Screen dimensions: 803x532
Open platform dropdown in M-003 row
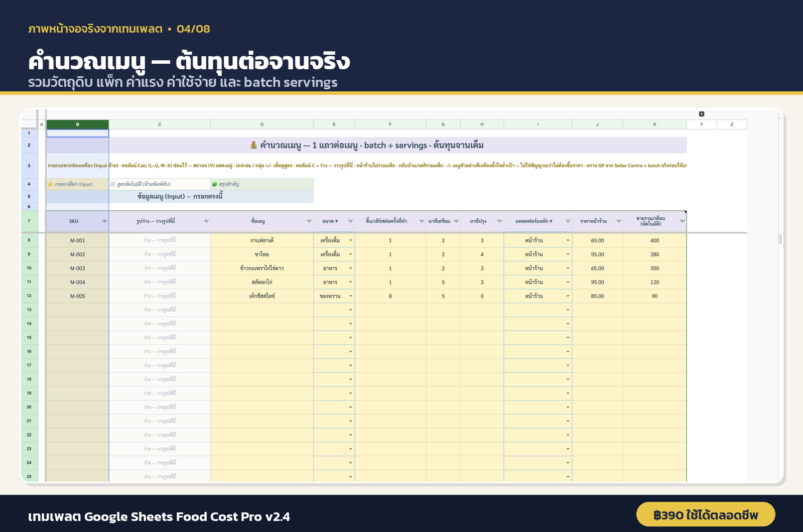568,269
